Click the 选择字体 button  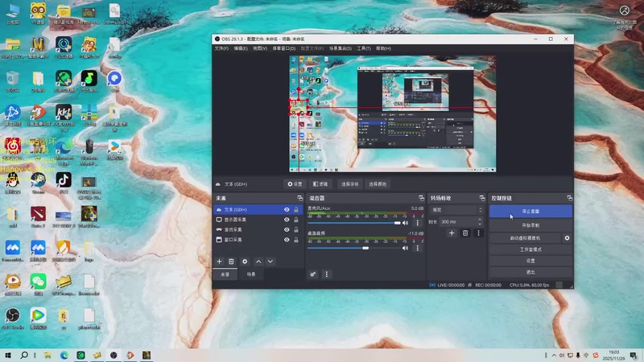tap(349, 184)
